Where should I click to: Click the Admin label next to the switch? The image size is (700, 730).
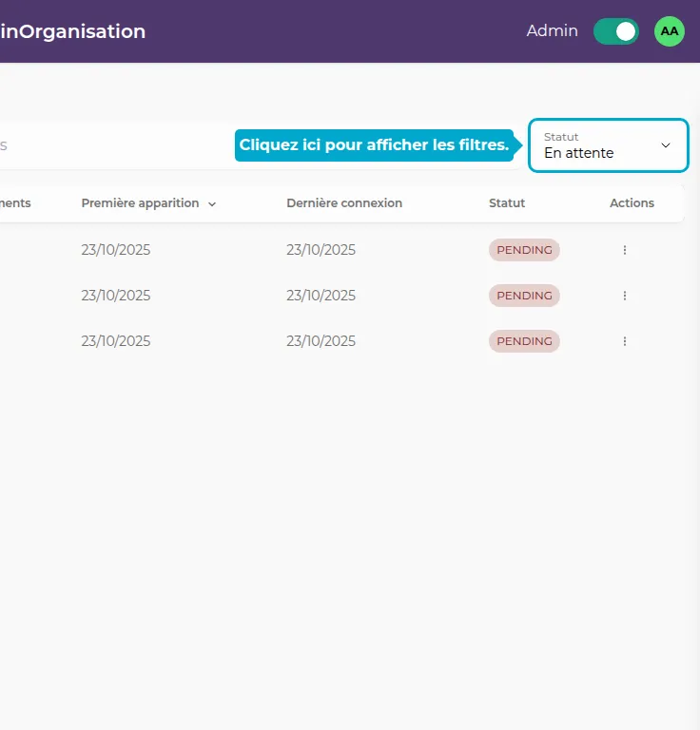(552, 31)
